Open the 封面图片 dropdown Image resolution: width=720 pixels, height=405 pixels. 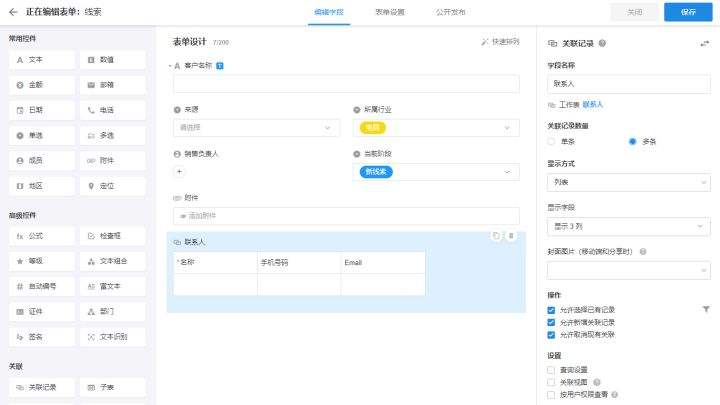(629, 270)
